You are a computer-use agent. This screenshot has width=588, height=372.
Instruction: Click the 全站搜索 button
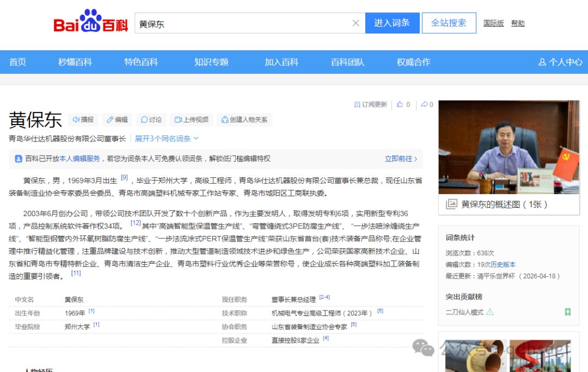[x=449, y=23]
